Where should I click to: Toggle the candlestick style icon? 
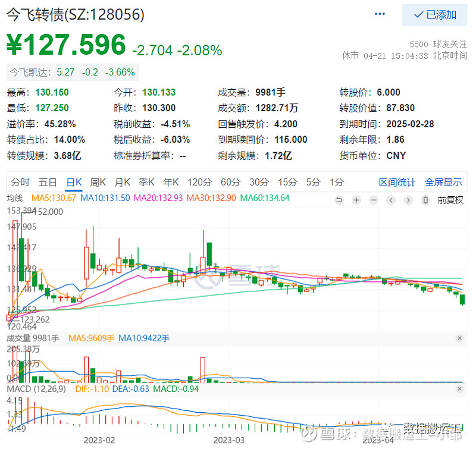(425, 200)
